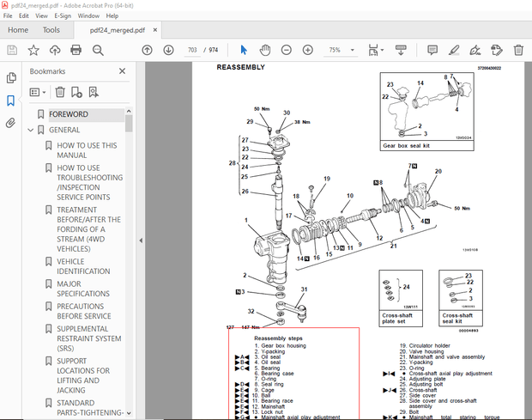Open the E-Sign menu
This screenshot has height=420, width=532.
63,15
